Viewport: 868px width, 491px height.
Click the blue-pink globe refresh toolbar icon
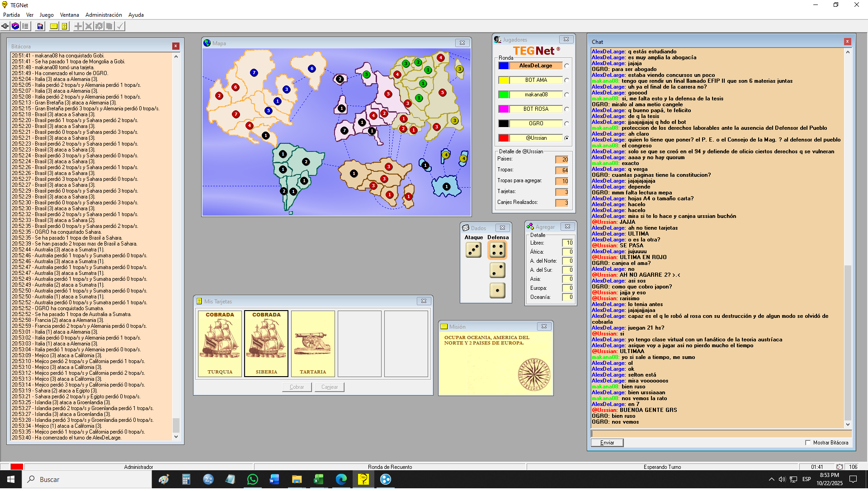click(x=15, y=26)
